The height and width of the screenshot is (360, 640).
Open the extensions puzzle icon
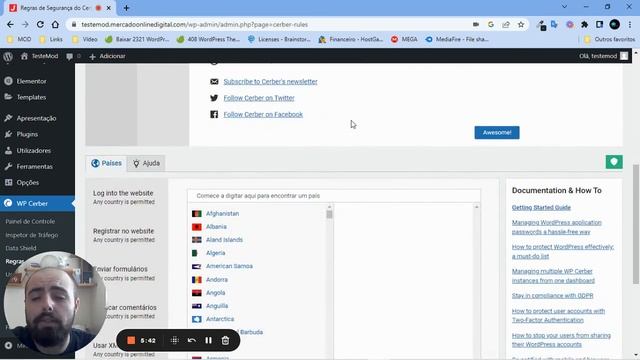point(584,24)
